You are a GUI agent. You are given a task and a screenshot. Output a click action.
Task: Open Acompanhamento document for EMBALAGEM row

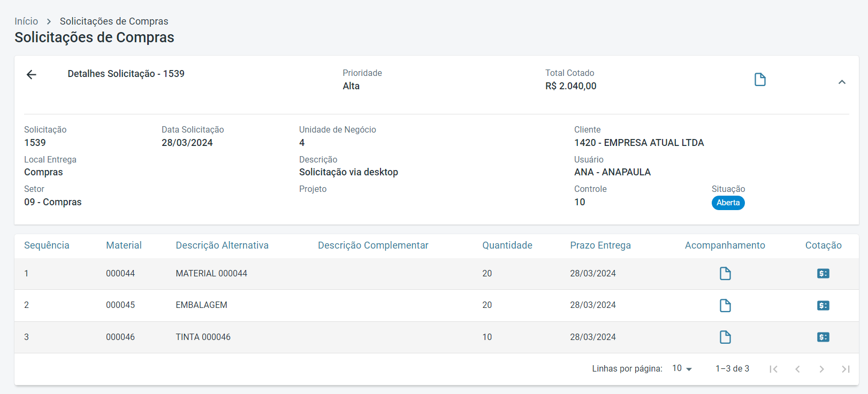point(725,305)
